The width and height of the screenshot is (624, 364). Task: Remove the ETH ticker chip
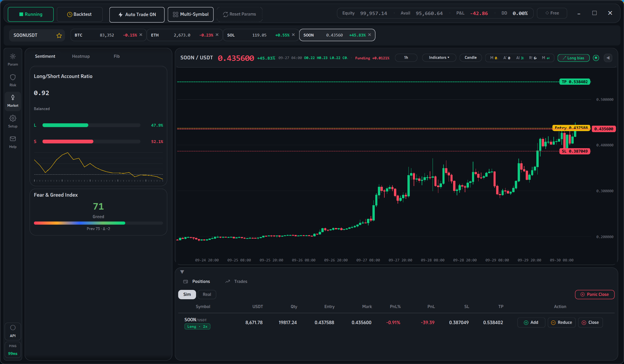[217, 35]
